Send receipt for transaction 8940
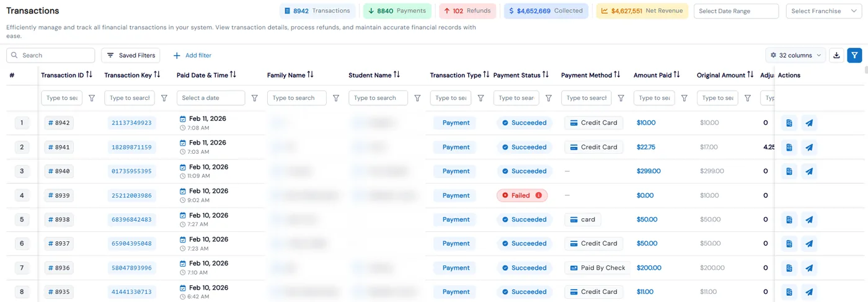The height and width of the screenshot is (302, 868). coord(809,171)
